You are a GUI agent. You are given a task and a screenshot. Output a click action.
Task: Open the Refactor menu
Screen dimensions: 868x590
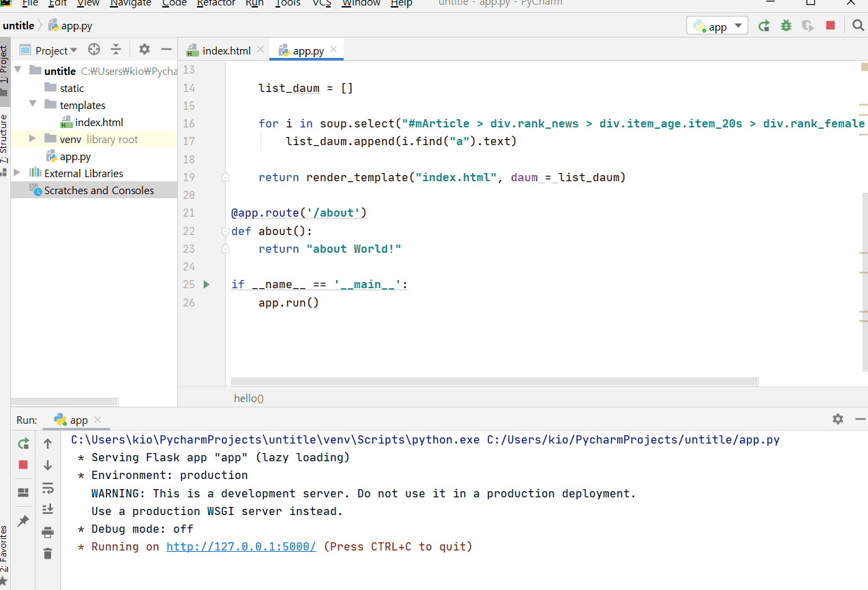pos(215,3)
